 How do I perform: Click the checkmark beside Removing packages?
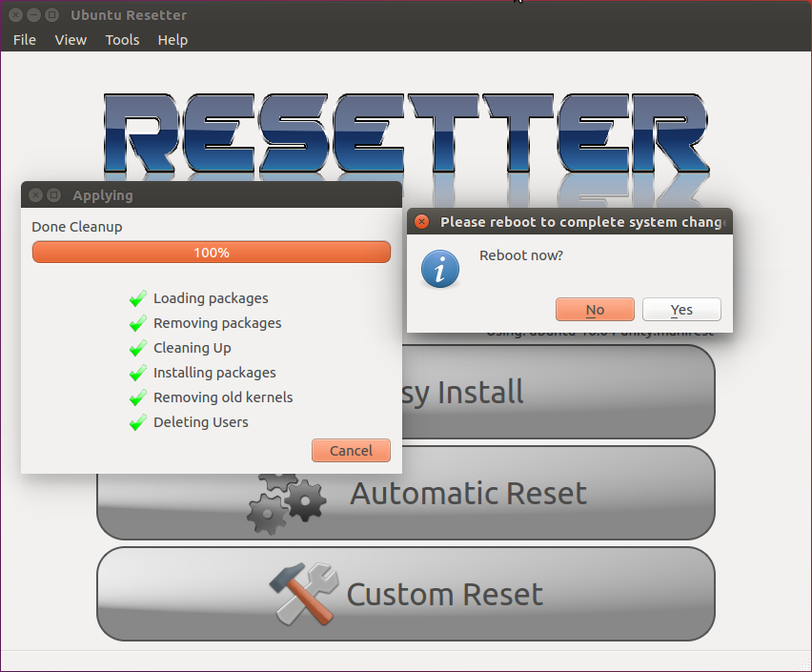tap(138, 323)
